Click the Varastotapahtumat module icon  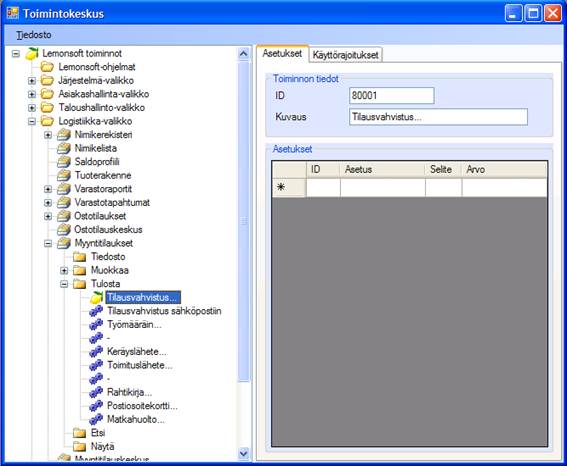click(64, 202)
